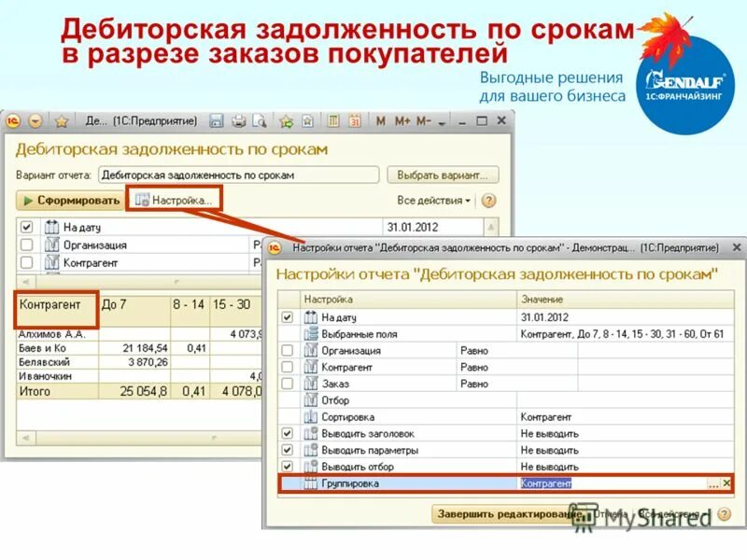Click the scroll up arrow of the parameters list

pyautogui.click(x=491, y=227)
